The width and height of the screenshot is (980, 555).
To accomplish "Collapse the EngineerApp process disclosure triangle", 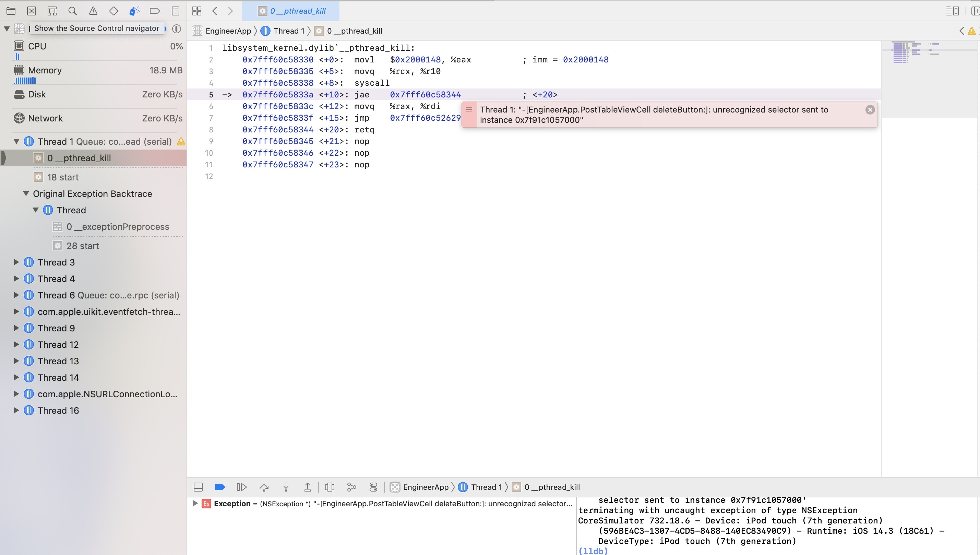I will pyautogui.click(x=7, y=28).
